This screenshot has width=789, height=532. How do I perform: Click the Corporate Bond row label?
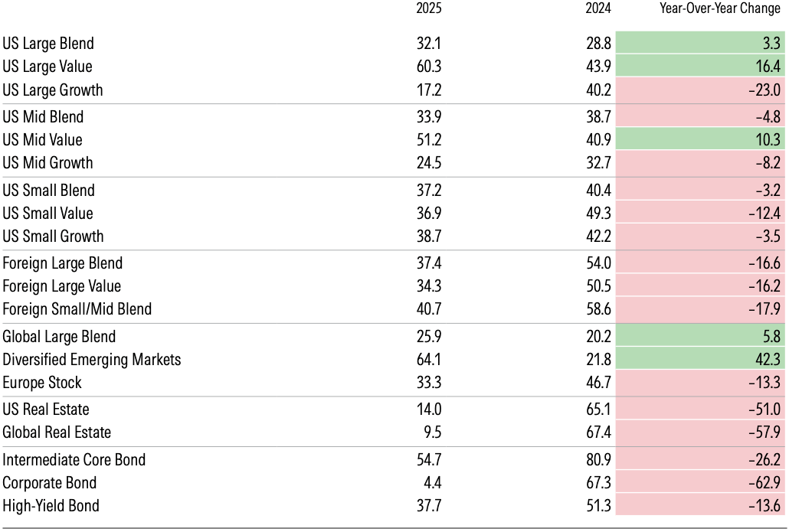49,483
